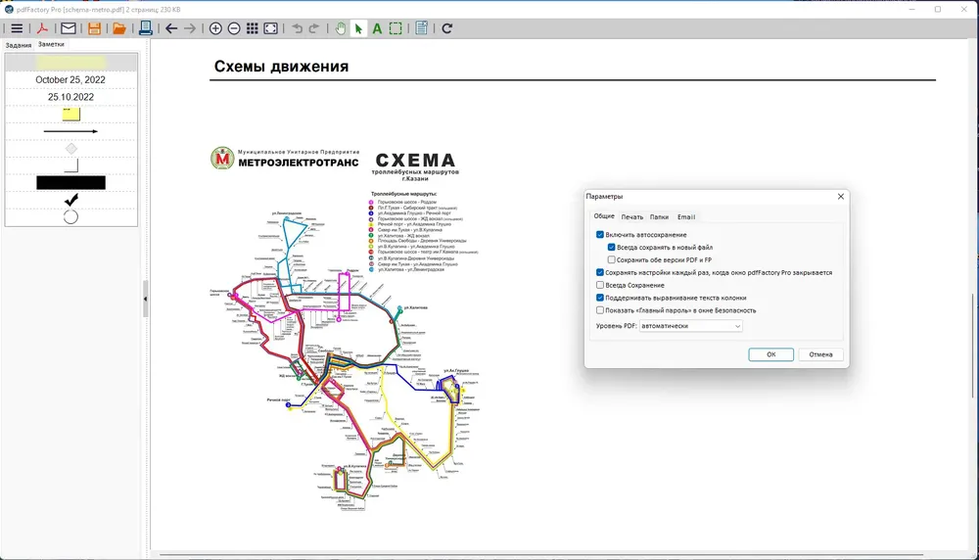Click the redo arrow icon
The height and width of the screenshot is (560, 979).
(313, 28)
